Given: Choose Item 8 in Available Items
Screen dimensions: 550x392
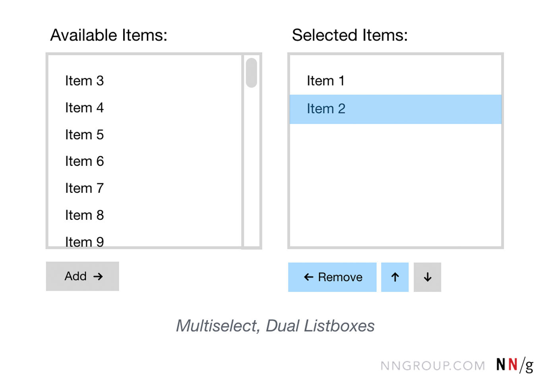Looking at the screenshot, I should pos(84,215).
